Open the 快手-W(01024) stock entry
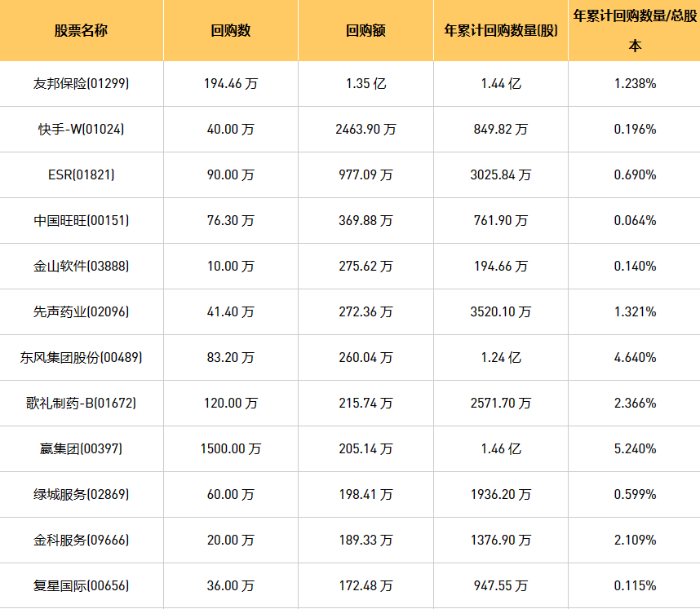Viewport: 700px width, 609px height. tap(82, 129)
